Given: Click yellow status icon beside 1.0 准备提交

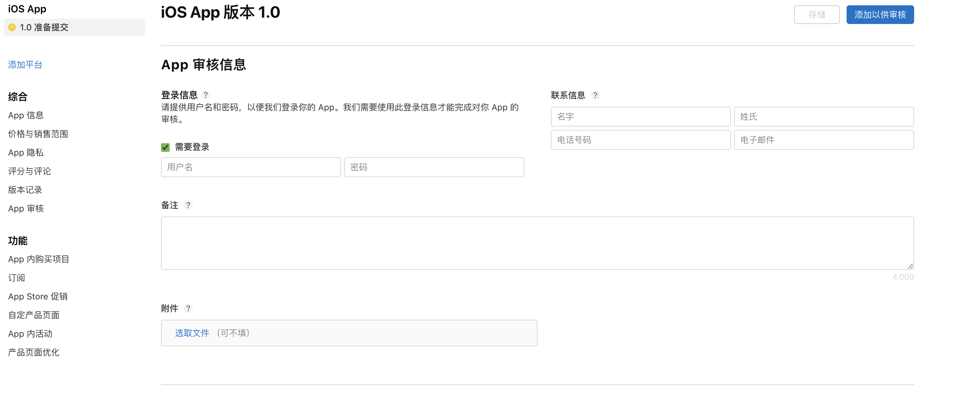Looking at the screenshot, I should (x=12, y=27).
